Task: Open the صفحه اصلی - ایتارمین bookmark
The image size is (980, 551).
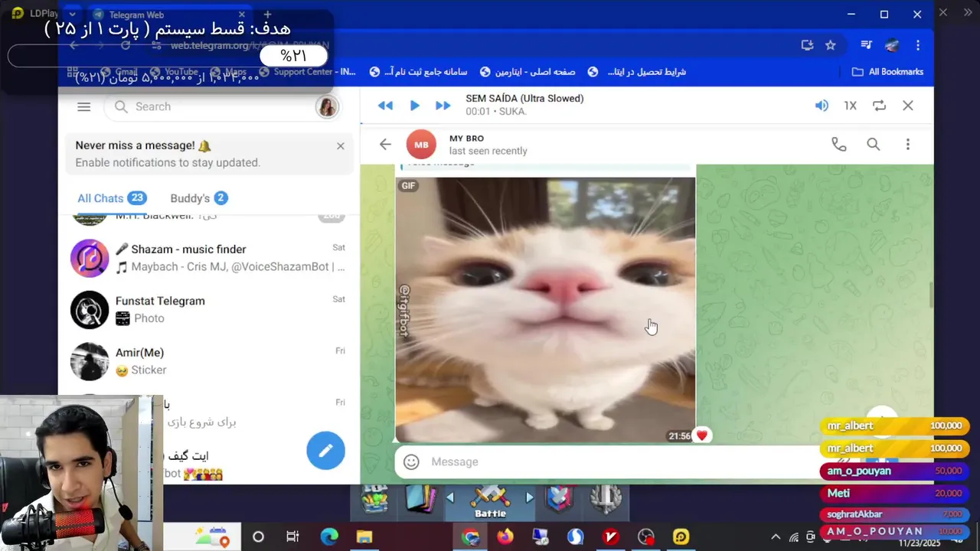Action: pos(528,72)
